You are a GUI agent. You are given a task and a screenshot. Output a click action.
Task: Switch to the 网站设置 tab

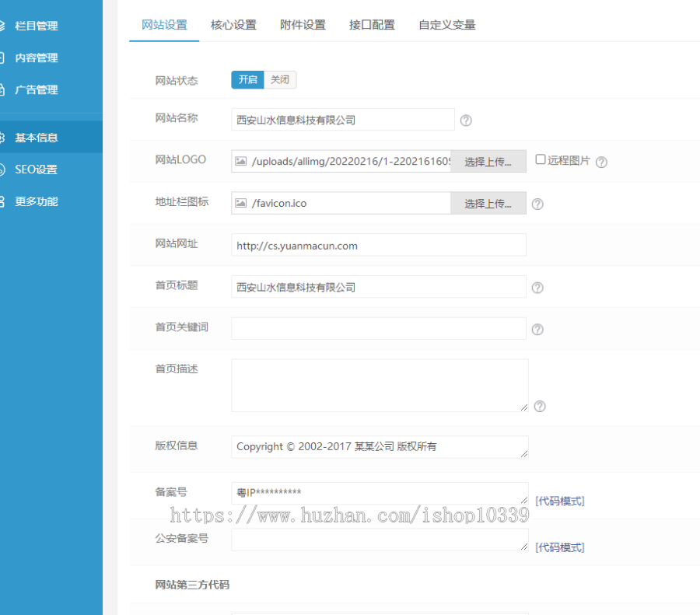164,25
